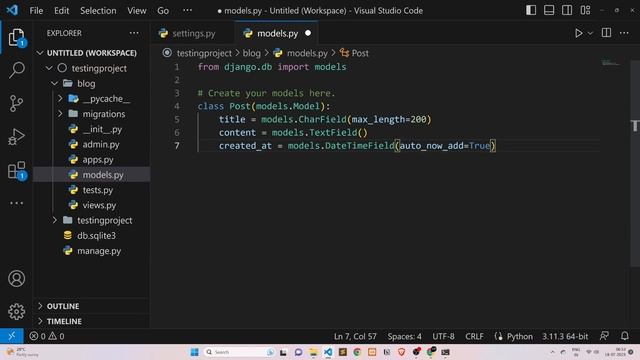Viewport: 640px width, 360px height.
Task: Select interpreter 3.11.3 64-bit
Action: click(x=565, y=336)
